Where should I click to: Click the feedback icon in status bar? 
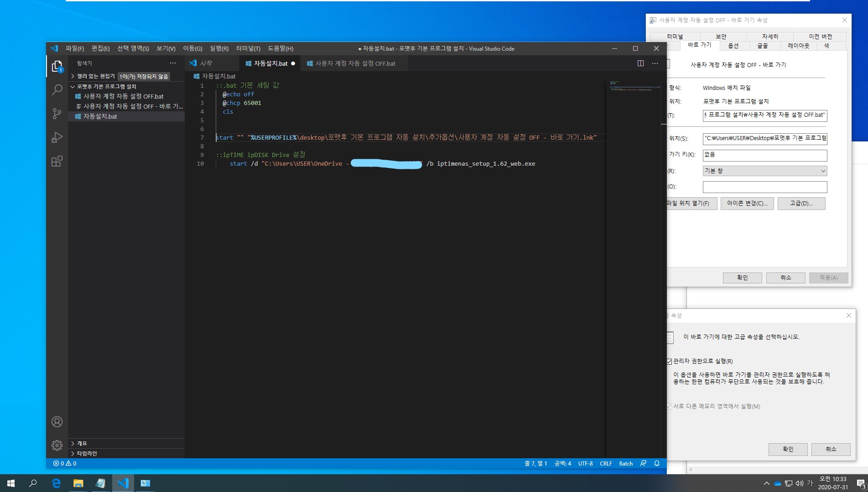click(x=643, y=463)
